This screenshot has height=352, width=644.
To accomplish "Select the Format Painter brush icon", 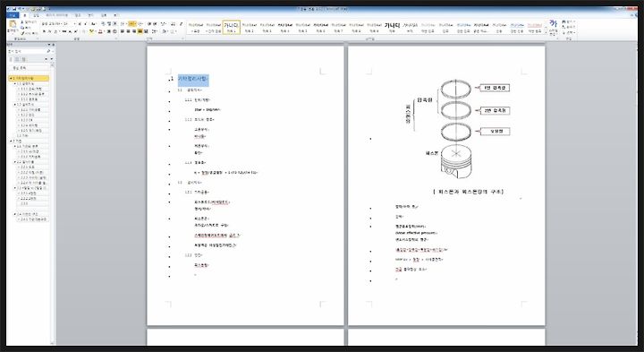I will (21, 33).
